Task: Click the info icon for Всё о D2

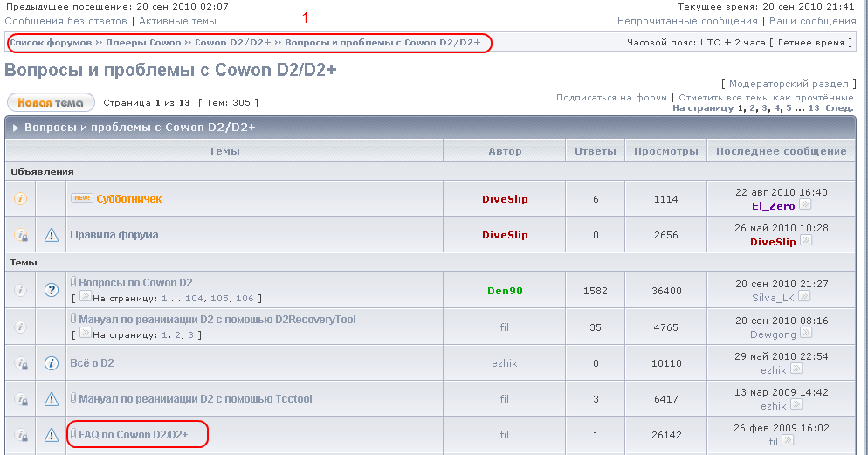Action: point(51,363)
